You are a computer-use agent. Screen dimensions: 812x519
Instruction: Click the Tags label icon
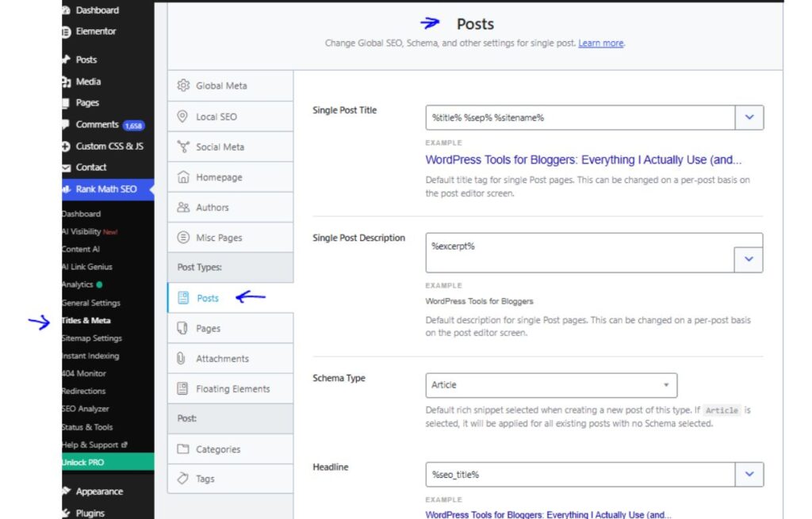coord(182,478)
